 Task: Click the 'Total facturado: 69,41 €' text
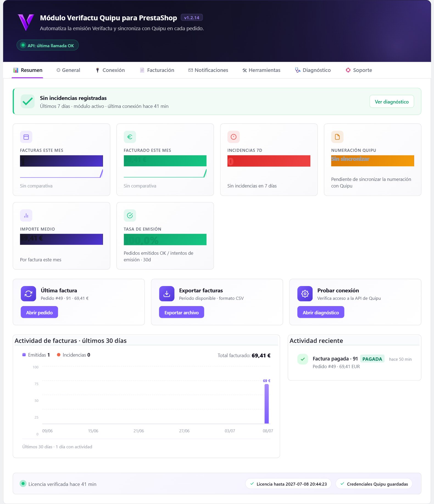click(x=244, y=355)
